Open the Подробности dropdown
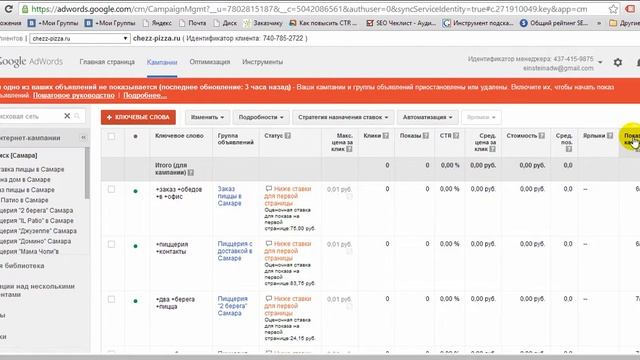Screen dimensions: 640x360 click(x=261, y=117)
